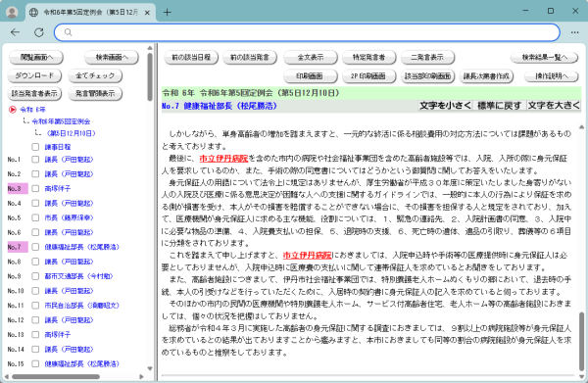Screen dimensions: 588x383
Task: Click the 全てチェック button
Action: pyautogui.click(x=95, y=75)
